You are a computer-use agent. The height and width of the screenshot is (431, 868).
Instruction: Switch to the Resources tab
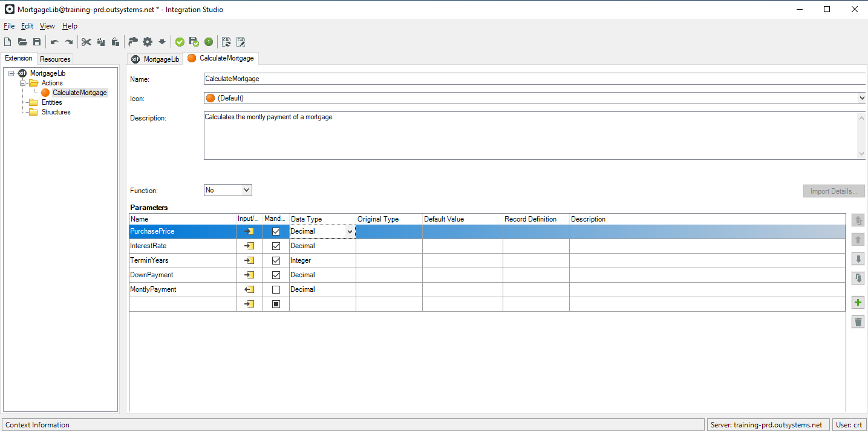54,59
